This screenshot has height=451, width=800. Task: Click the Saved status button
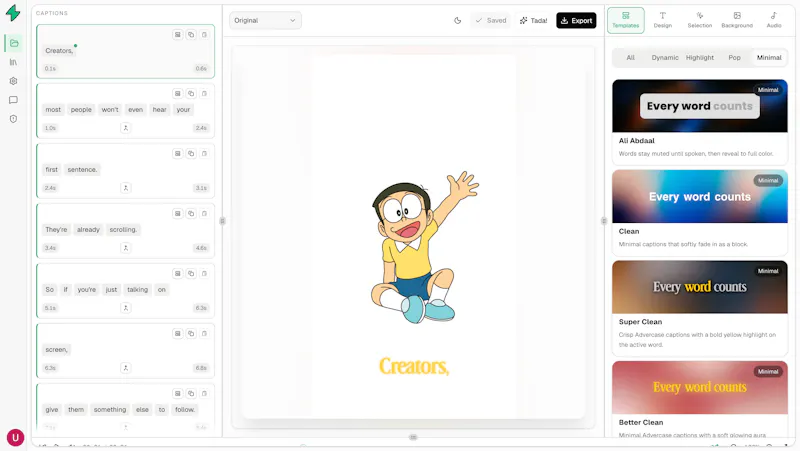click(x=490, y=20)
